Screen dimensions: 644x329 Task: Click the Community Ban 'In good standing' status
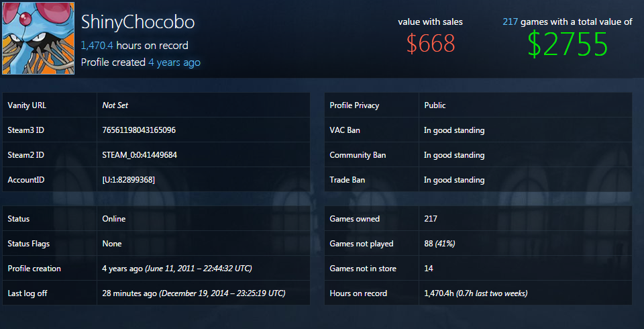point(454,155)
